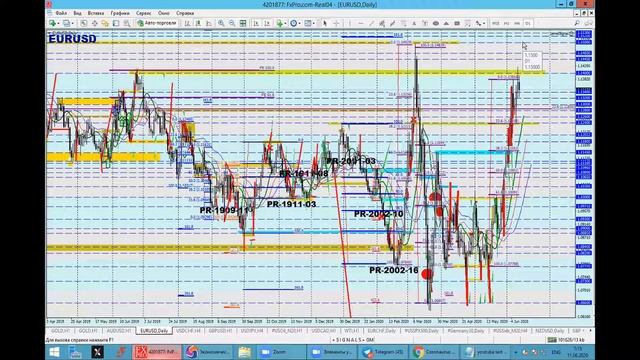Expand the Indicators dropdown arrow
Screen dimensions: 640x360
(x=285, y=23)
